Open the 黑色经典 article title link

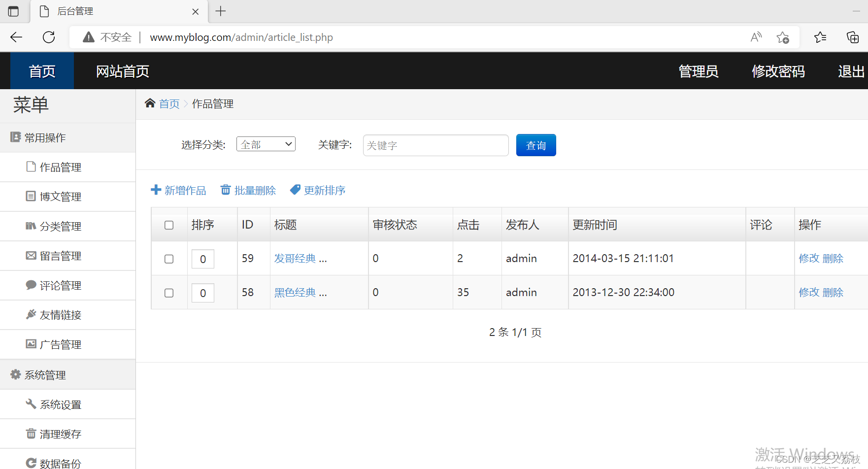295,292
